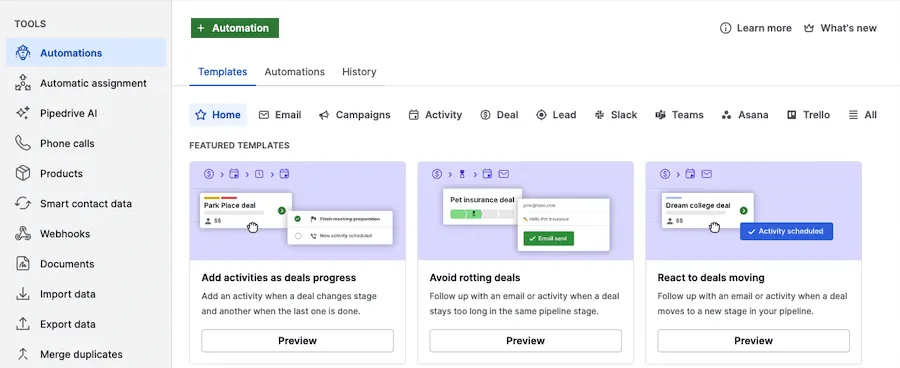
Task: Click the Products box icon
Action: coord(23,173)
